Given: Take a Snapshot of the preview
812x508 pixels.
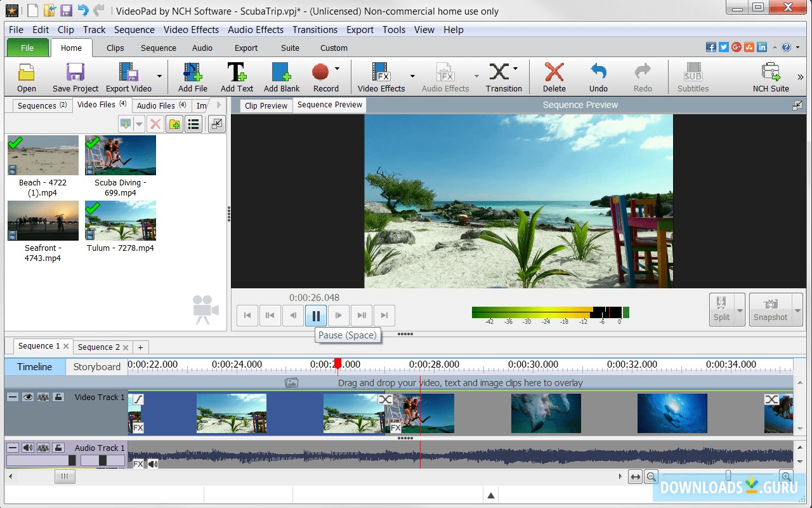Looking at the screenshot, I should (x=771, y=309).
